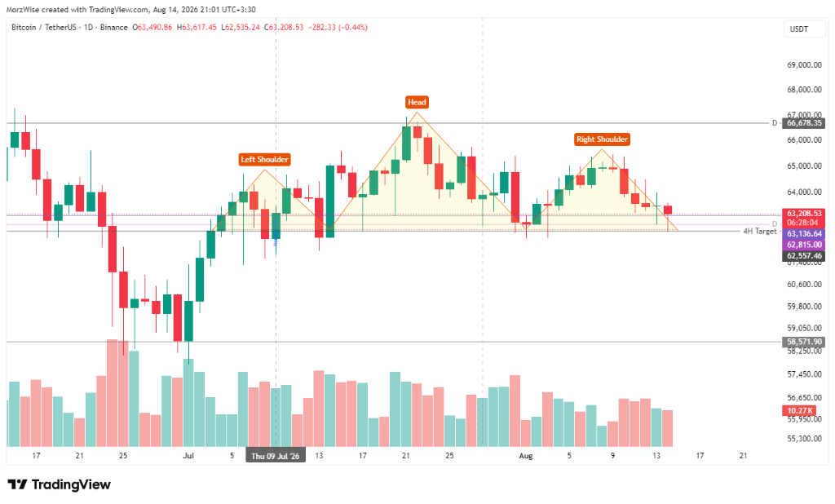The image size is (835, 504).
Task: Click the 63,136.64 purple price label
Action: tap(804, 234)
